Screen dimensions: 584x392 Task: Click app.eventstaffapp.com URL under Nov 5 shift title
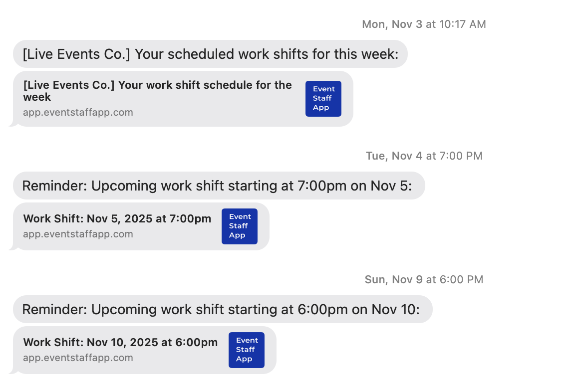coord(78,234)
